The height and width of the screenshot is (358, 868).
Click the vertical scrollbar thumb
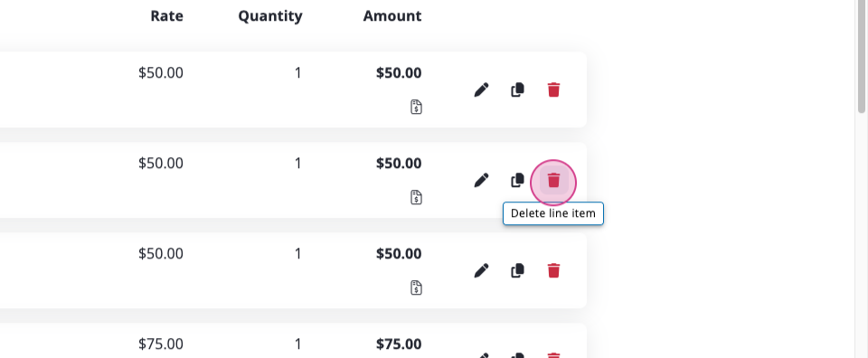tap(862, 55)
